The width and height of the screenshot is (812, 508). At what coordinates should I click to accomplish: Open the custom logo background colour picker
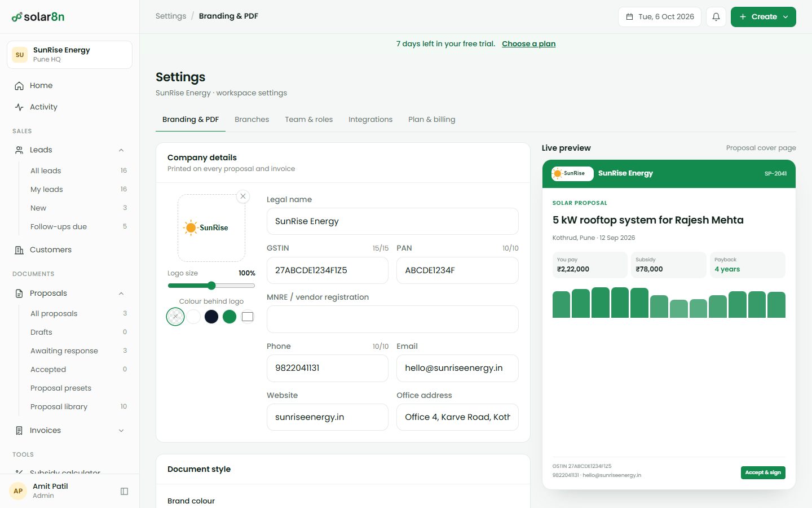248,317
